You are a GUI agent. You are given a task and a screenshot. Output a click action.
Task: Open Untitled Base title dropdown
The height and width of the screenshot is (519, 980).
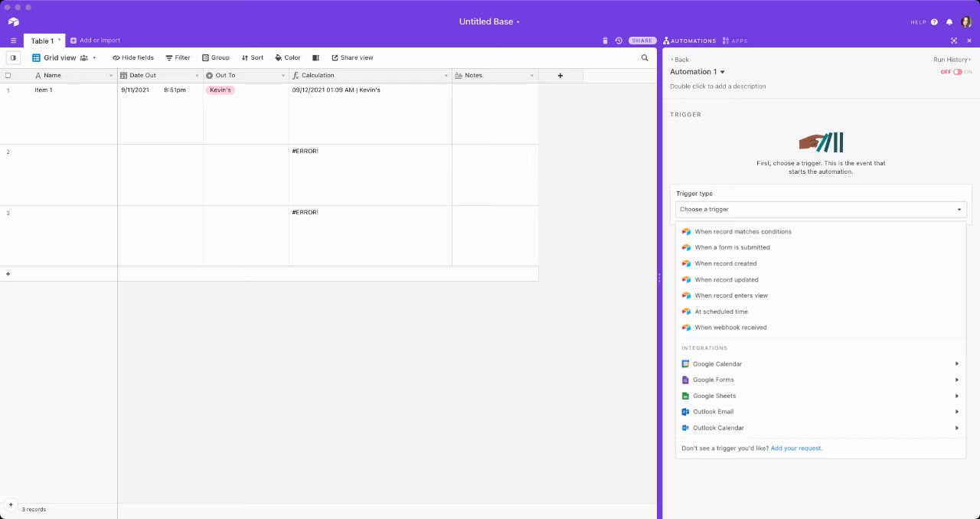point(489,21)
